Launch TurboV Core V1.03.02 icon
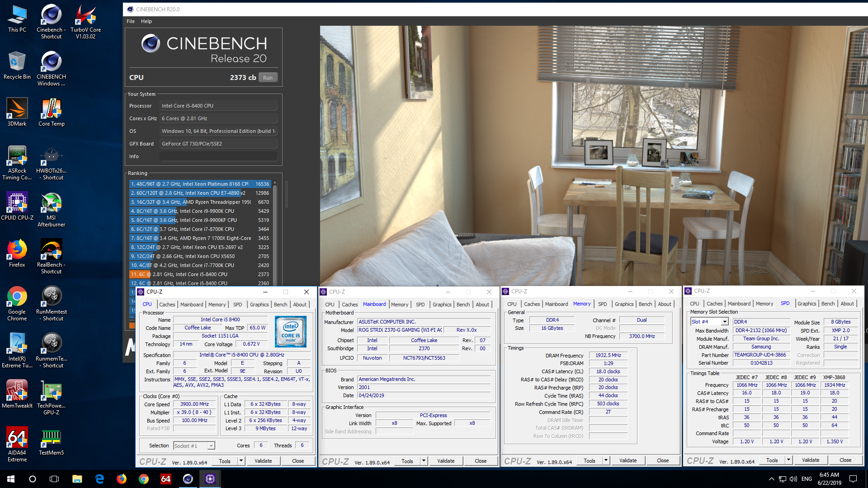Viewport: 868px width, 488px height. [85, 21]
